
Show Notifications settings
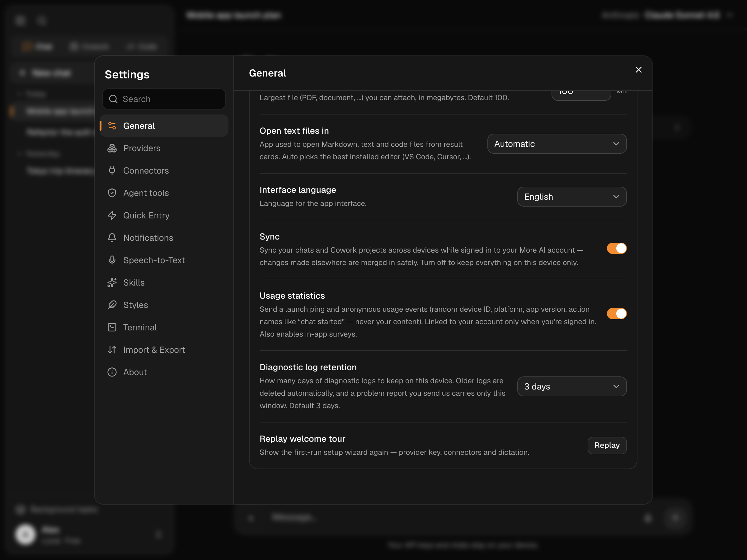click(164, 238)
